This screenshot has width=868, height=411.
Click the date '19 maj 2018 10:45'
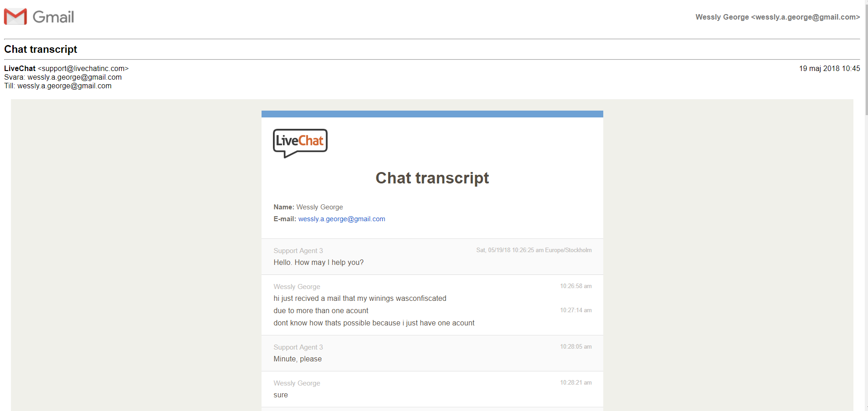coord(829,68)
